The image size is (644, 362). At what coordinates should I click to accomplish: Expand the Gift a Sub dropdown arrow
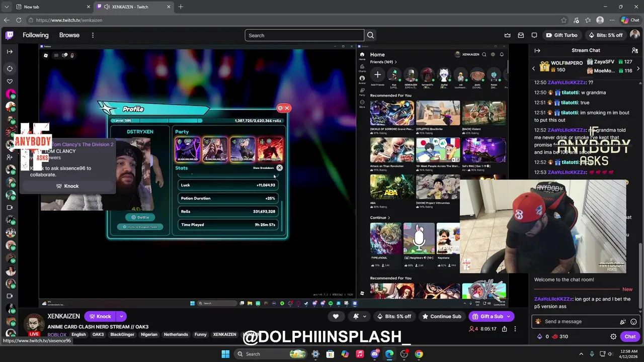509,316
